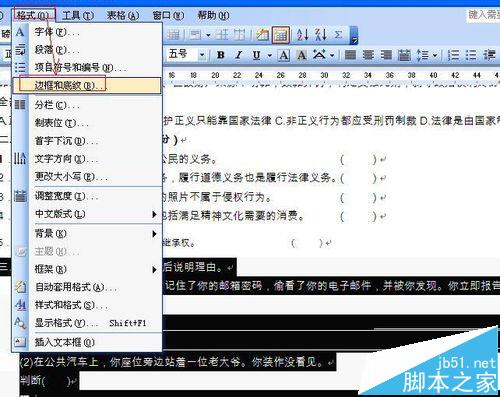Select 调整宽度 menu entry
Viewport: 500px width, 397px height.
[87, 196]
